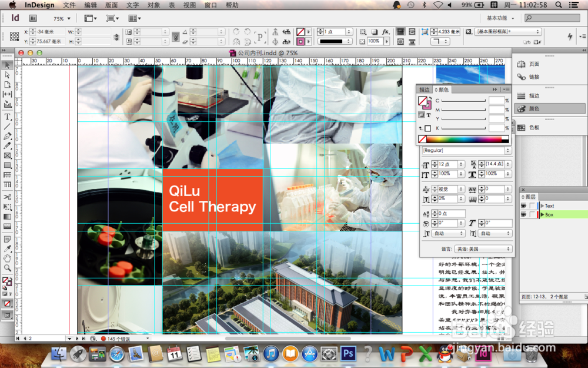This screenshot has height=368, width=588.
Task: Select the Rectangle Frame tool
Action: pos(7,155)
